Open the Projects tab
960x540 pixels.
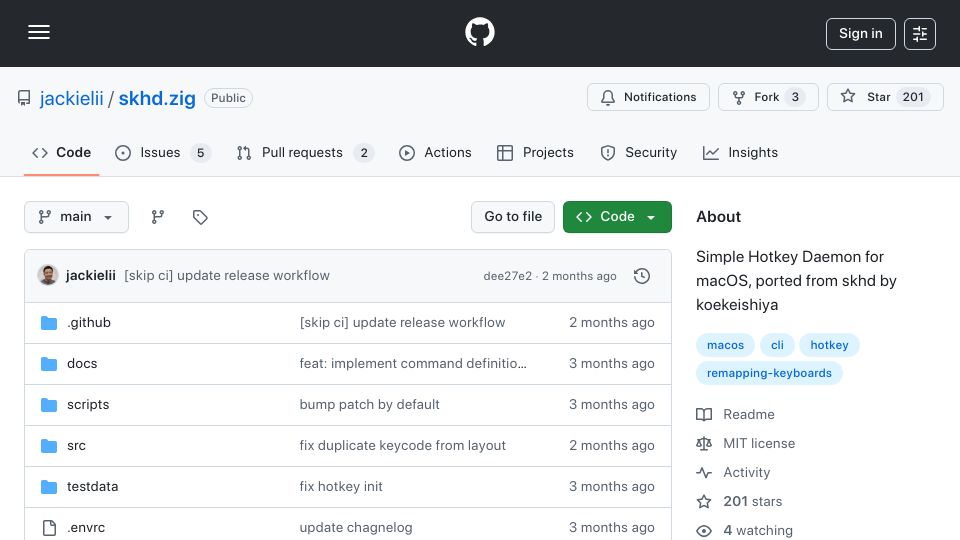(x=535, y=152)
